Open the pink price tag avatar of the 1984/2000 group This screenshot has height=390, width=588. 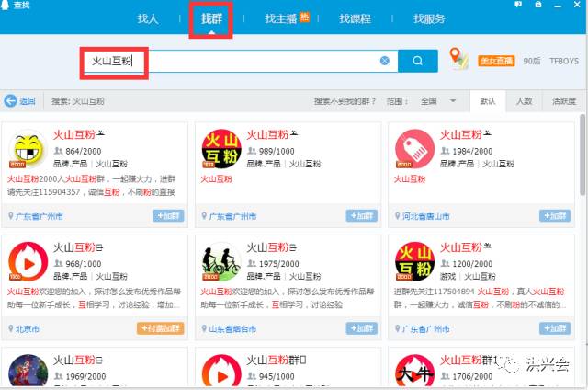point(414,149)
